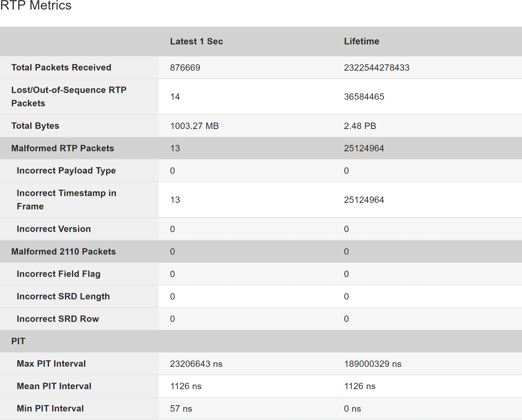The image size is (522, 420).
Task: Select the Incorrect SRD Length label
Action: tap(63, 297)
